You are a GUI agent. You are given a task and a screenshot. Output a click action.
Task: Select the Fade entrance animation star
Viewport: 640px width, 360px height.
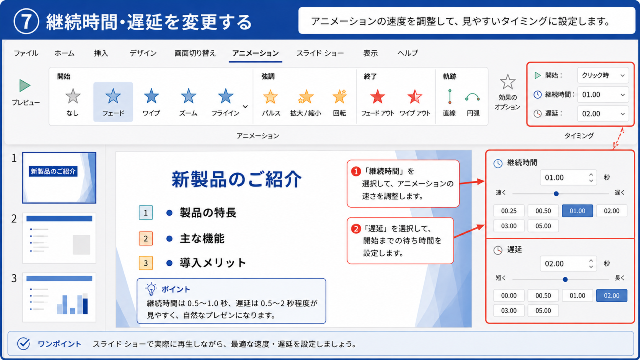pos(113,97)
